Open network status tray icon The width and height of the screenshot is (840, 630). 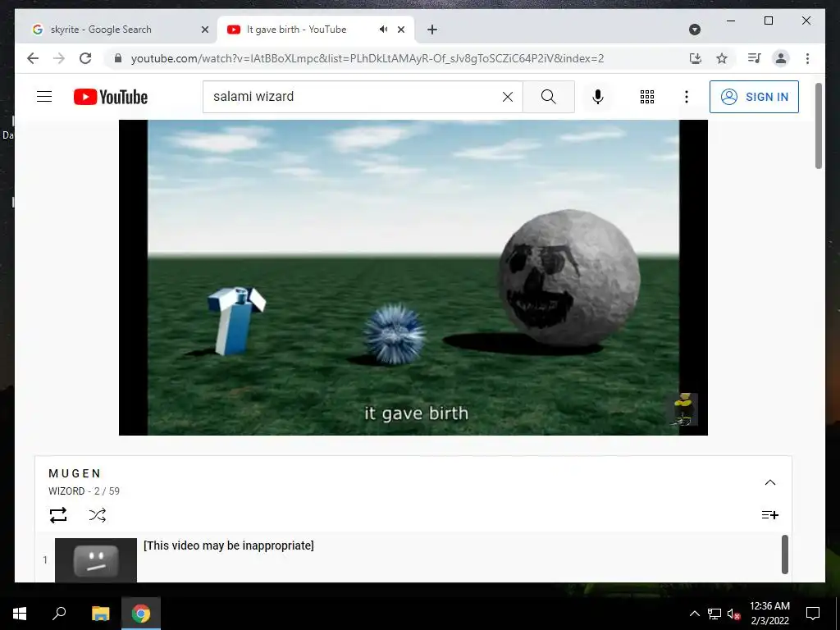coord(714,614)
